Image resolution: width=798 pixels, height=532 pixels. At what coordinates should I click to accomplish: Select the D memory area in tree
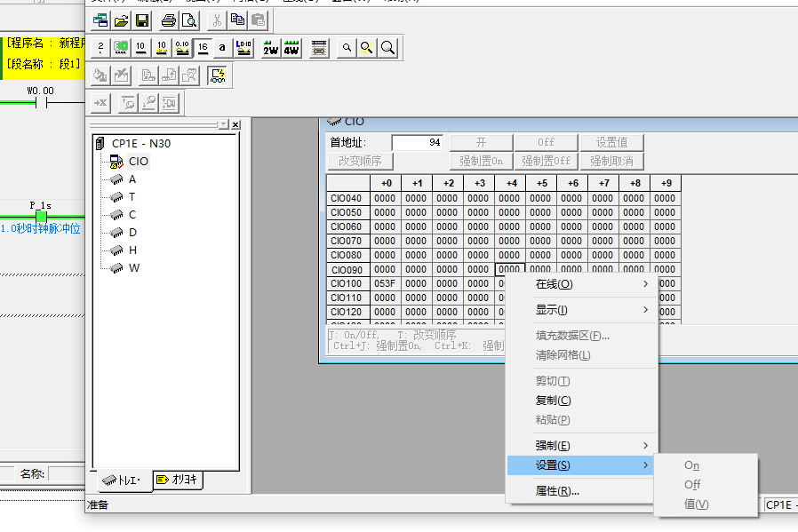[132, 233]
